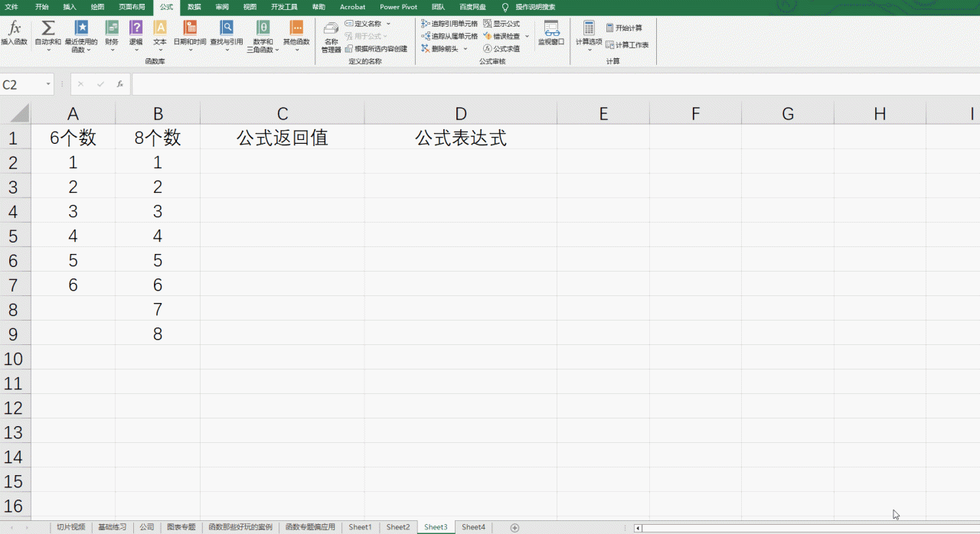Expand the 自动求和 dropdown arrow
This screenshot has height=534, width=980.
coord(47,50)
